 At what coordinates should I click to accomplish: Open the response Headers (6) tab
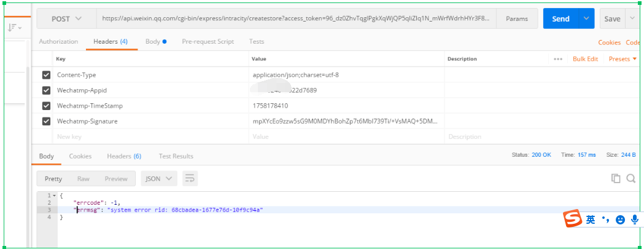point(124,156)
